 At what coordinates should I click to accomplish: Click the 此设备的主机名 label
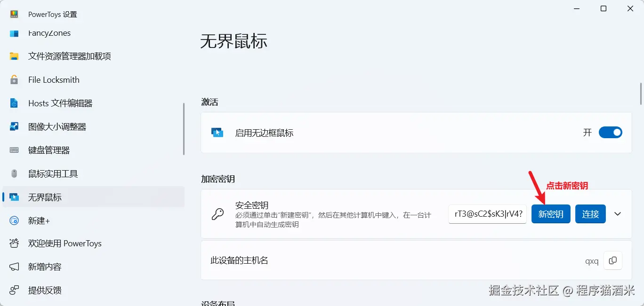pos(239,260)
